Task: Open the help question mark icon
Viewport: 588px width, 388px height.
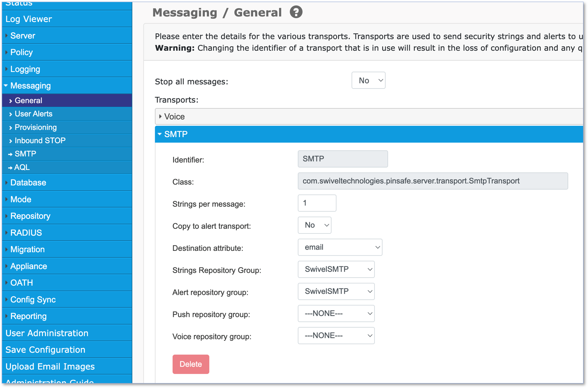Action: click(x=296, y=12)
